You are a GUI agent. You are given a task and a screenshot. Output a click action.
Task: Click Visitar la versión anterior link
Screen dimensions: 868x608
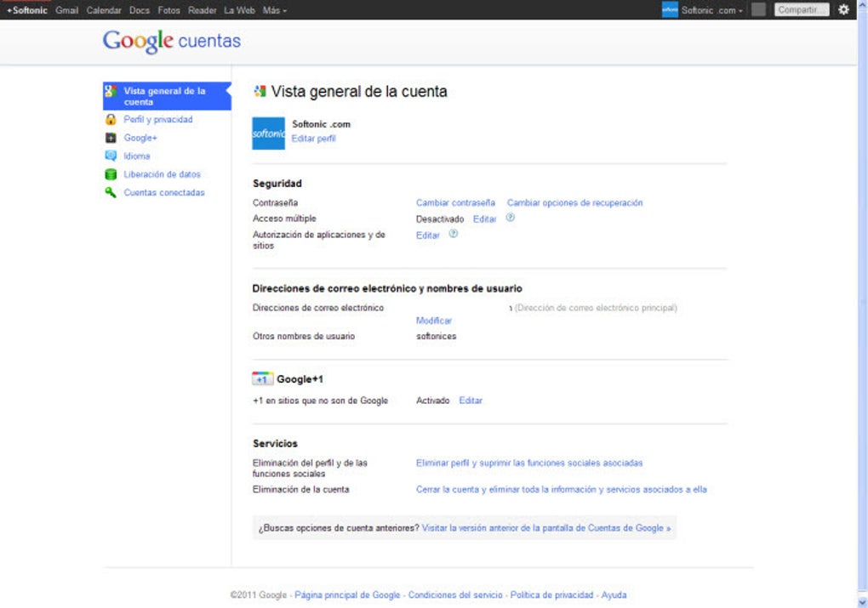[546, 528]
